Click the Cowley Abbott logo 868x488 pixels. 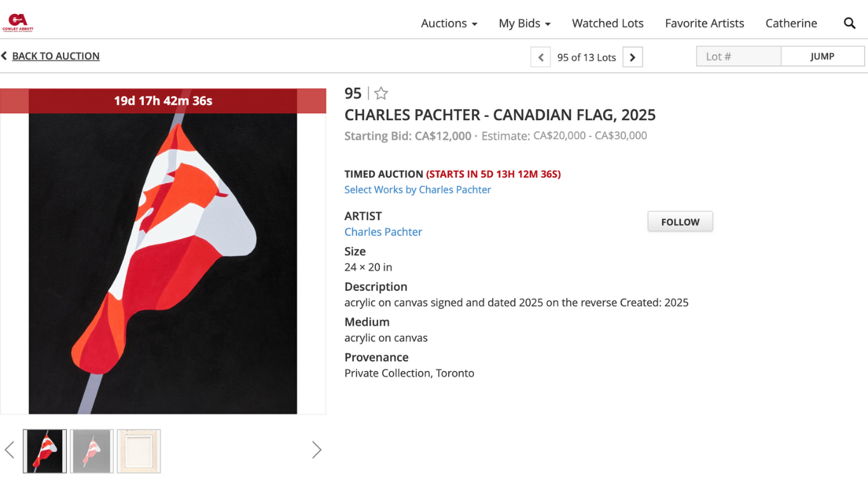click(17, 24)
